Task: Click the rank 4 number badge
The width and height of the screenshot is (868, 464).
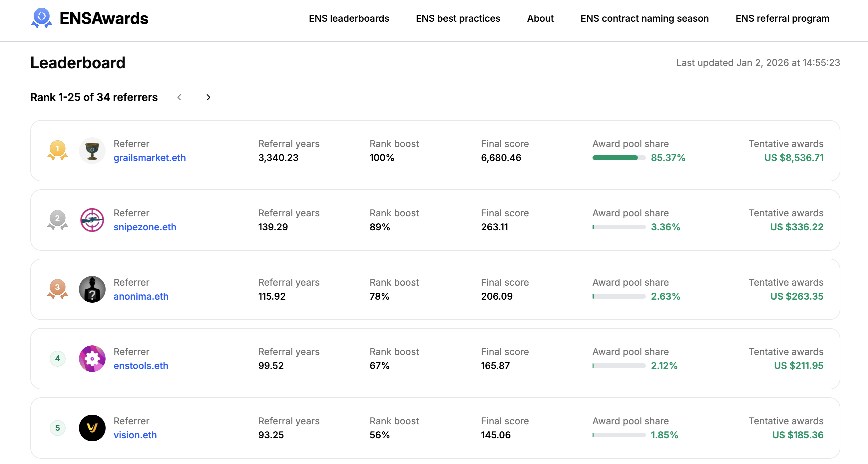Action: (x=57, y=358)
